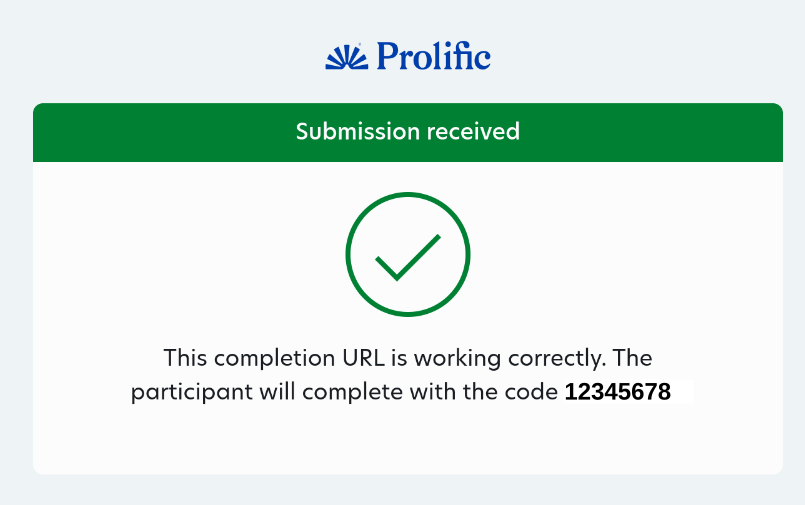
Task: Click the word URL in the message
Action: [x=363, y=358]
